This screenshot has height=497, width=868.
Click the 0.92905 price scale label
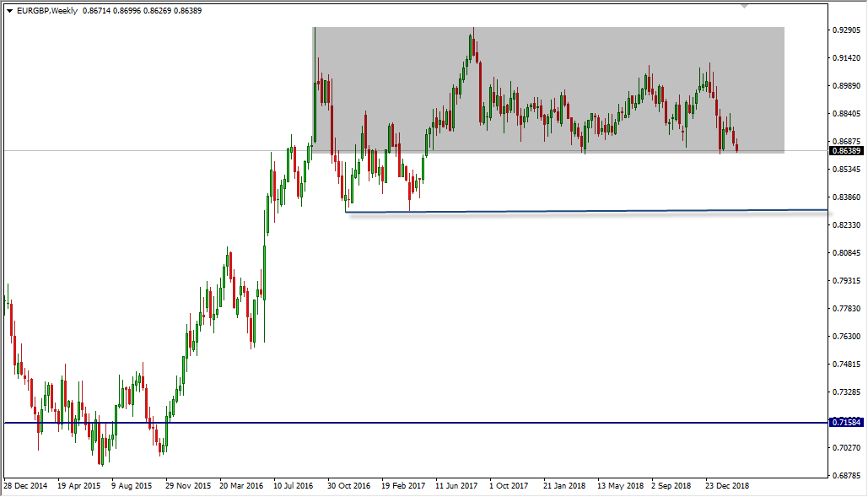click(x=846, y=30)
